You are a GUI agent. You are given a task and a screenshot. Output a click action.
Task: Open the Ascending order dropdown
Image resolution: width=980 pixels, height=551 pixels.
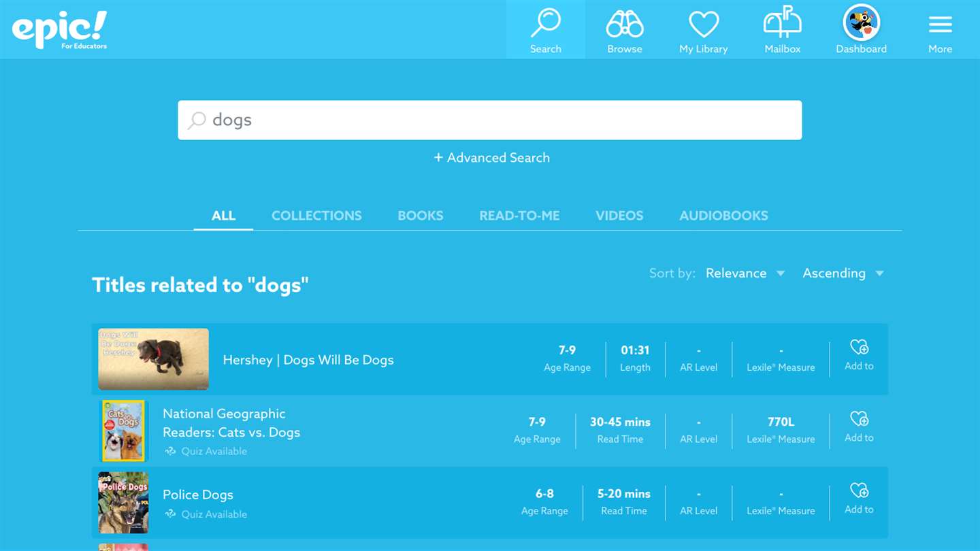coord(843,273)
